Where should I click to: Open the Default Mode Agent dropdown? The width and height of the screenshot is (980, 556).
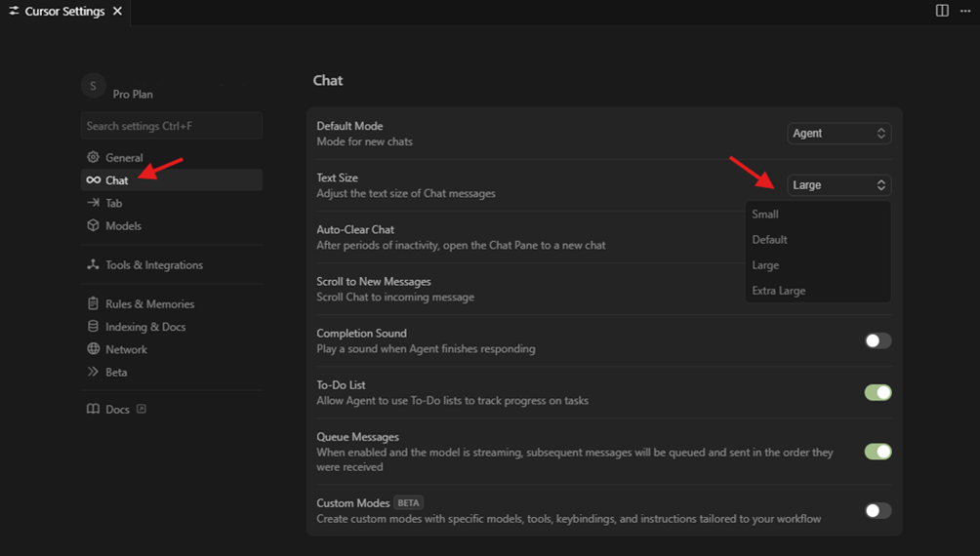[x=838, y=133]
